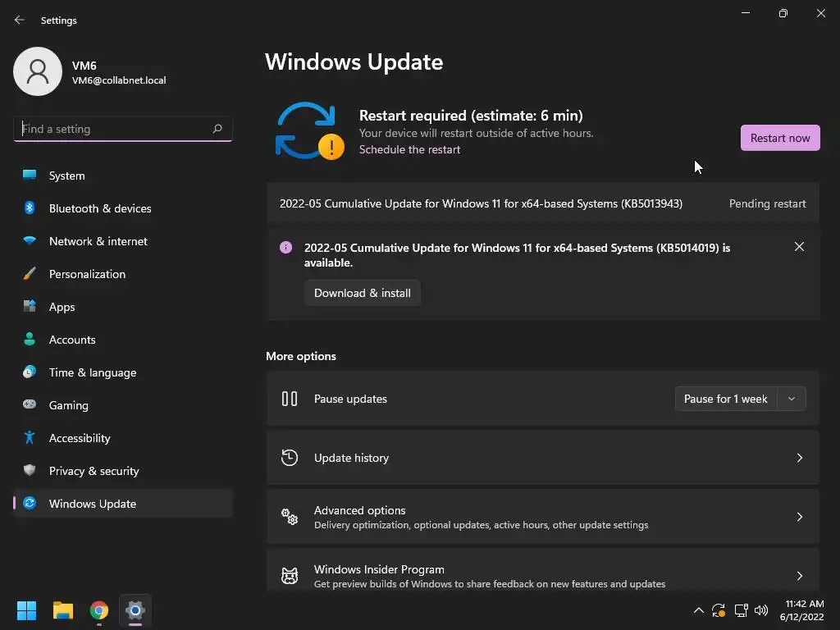Go back with the arrow icon
The width and height of the screenshot is (840, 630).
pyautogui.click(x=20, y=21)
